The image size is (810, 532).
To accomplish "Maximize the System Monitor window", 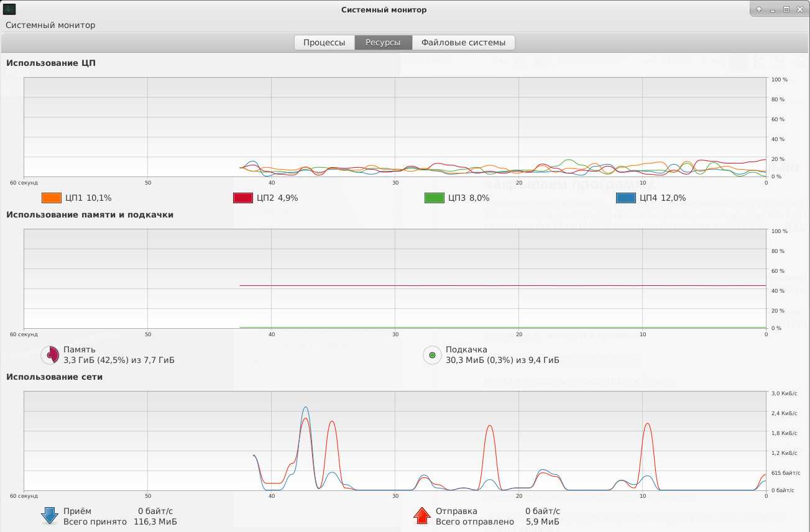I will (786, 9).
